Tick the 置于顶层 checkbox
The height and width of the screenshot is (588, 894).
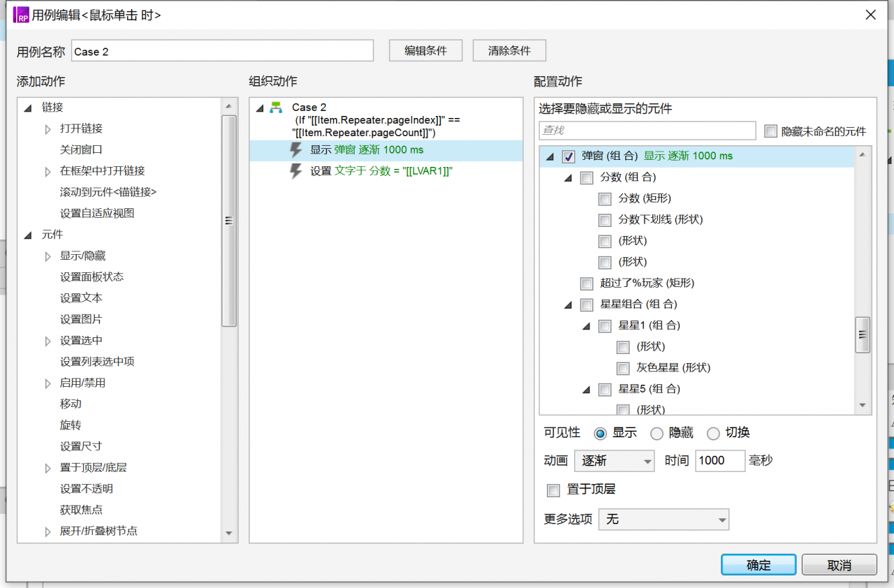tap(554, 490)
